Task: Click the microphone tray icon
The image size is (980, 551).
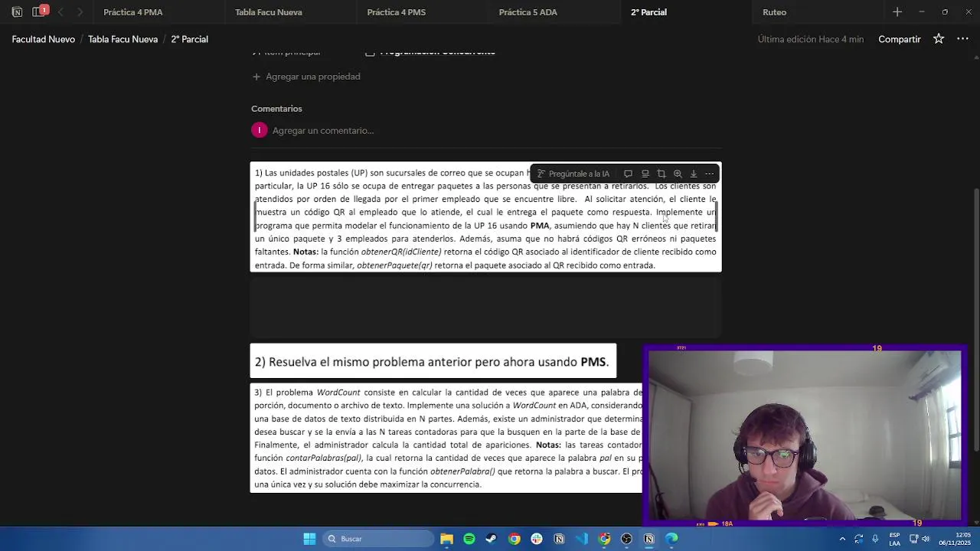Action: click(x=875, y=539)
